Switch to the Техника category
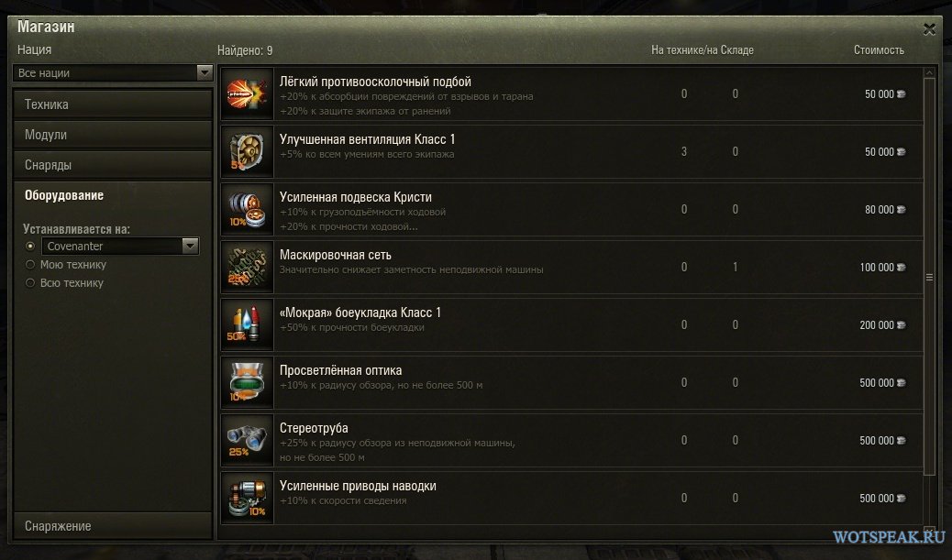The image size is (952, 560). click(113, 104)
